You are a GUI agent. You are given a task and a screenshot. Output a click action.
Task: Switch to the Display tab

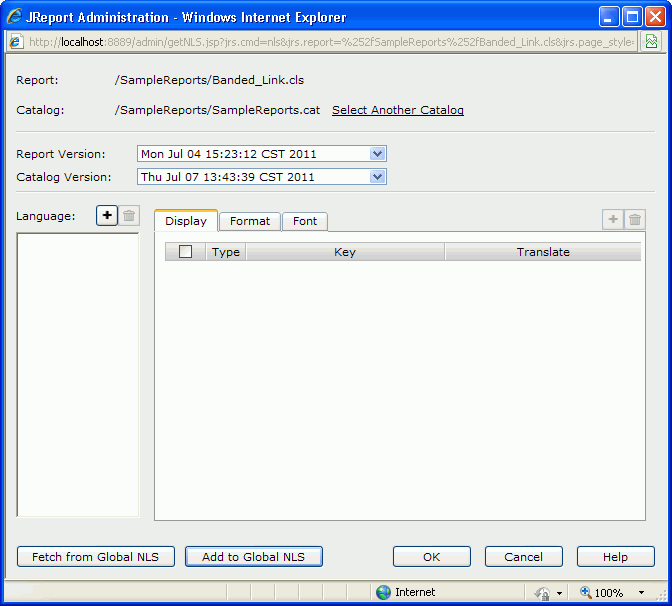point(186,221)
